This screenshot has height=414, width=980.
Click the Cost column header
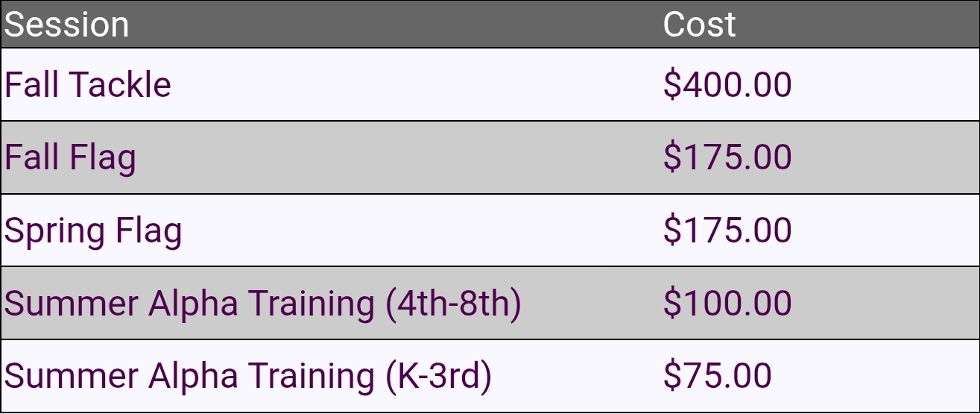coord(699,25)
